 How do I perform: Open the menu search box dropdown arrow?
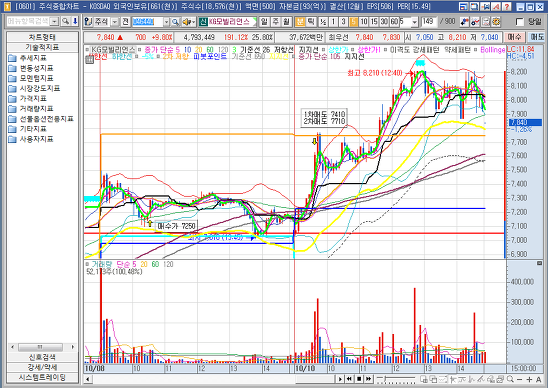pos(54,22)
